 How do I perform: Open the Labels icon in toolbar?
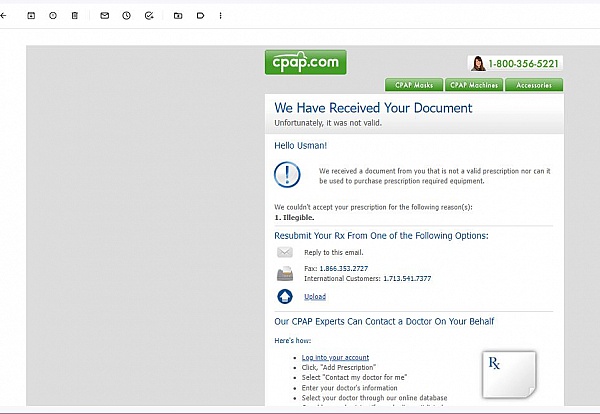pos(200,16)
